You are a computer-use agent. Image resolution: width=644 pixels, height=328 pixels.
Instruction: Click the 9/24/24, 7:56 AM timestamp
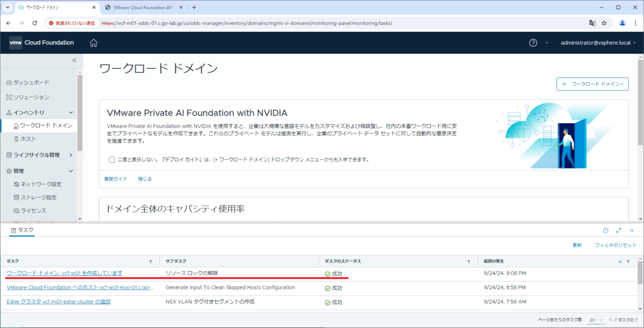[505, 302]
